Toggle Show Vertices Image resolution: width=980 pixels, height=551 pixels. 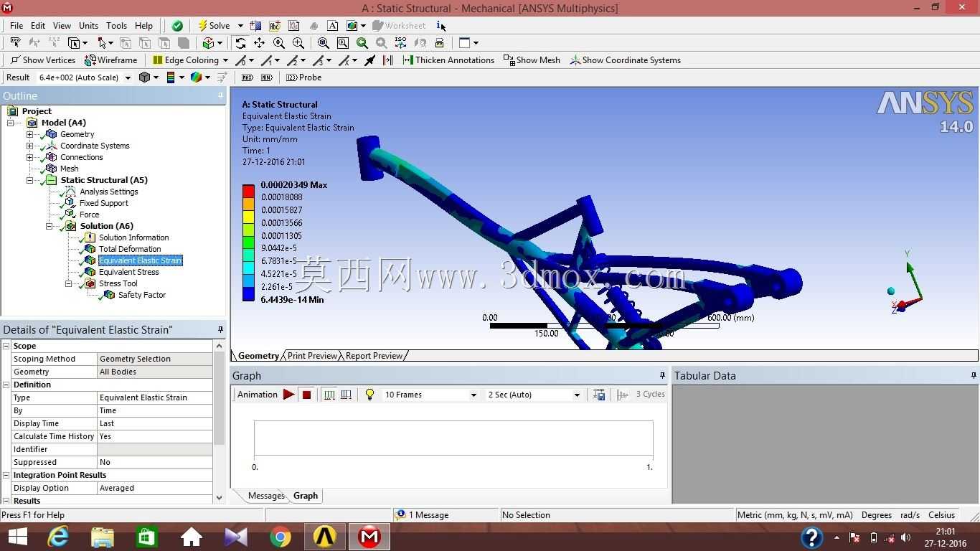[x=42, y=60]
